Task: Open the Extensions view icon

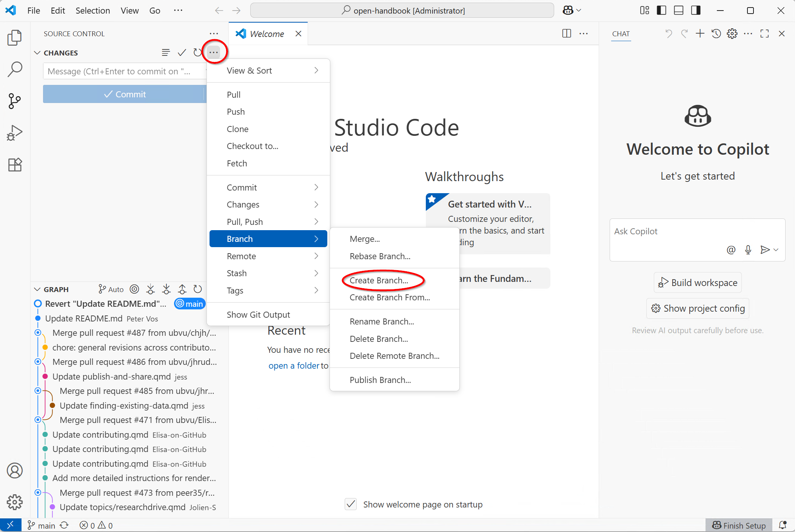Action: pos(14,165)
